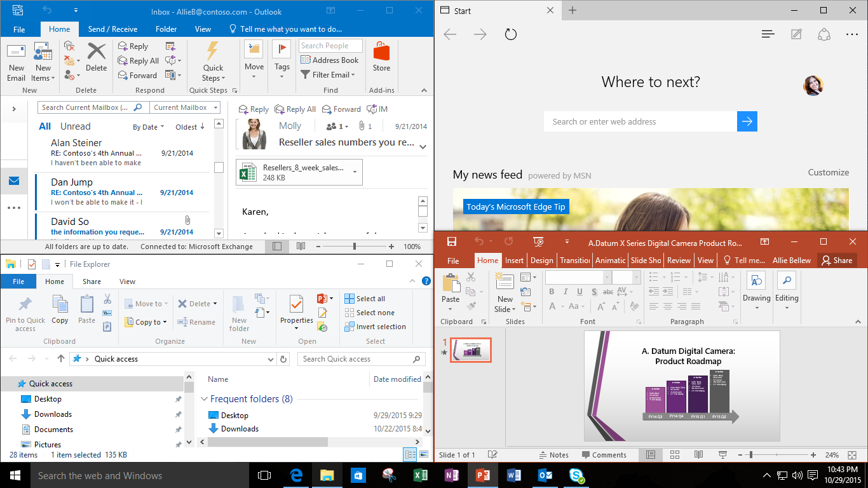
Task: Click New Slide in PowerPoint
Action: click(505, 292)
